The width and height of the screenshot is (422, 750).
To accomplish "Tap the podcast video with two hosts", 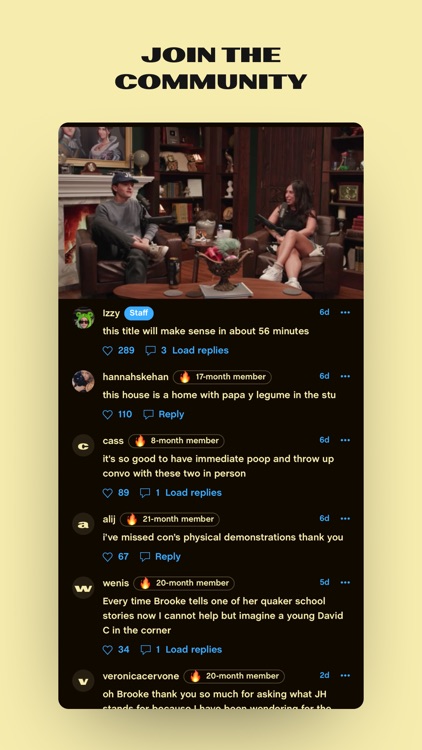I will pos(211,211).
